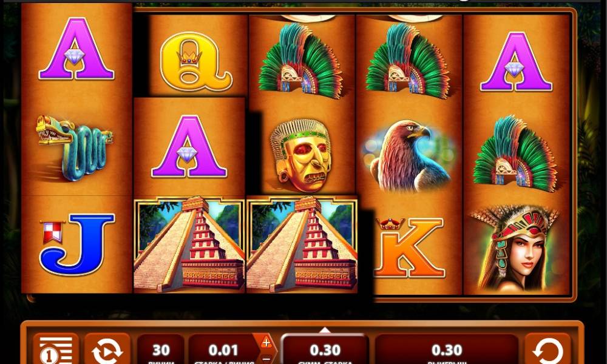Increase bet per line with plus button
The image size is (607, 364).
pyautogui.click(x=266, y=342)
